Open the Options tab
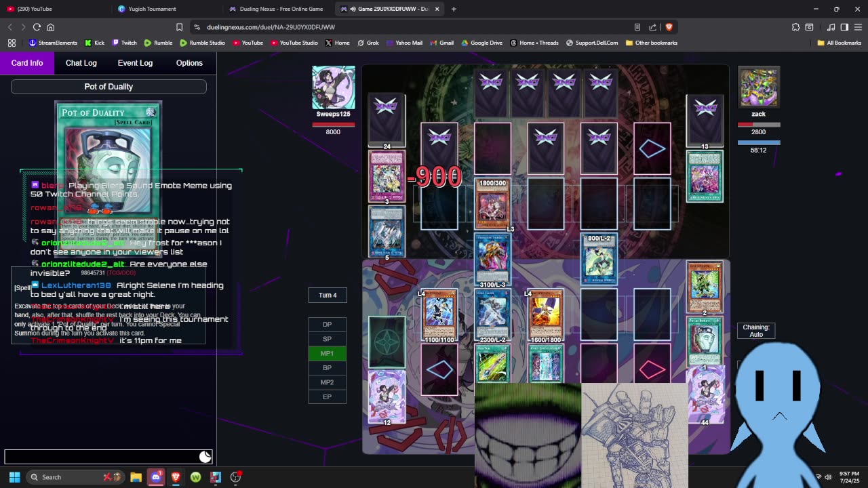This screenshot has height=488, width=868. pos(189,63)
